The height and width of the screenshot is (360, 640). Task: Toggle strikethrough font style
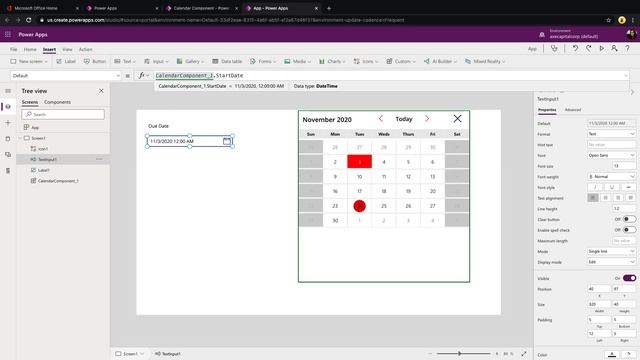click(629, 187)
